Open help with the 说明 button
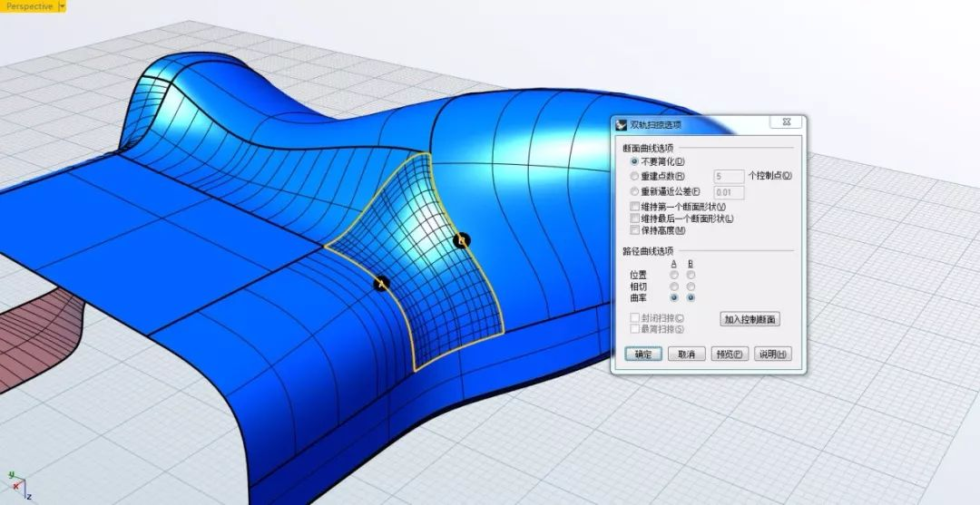Screen dimensions: 980x505 772,354
